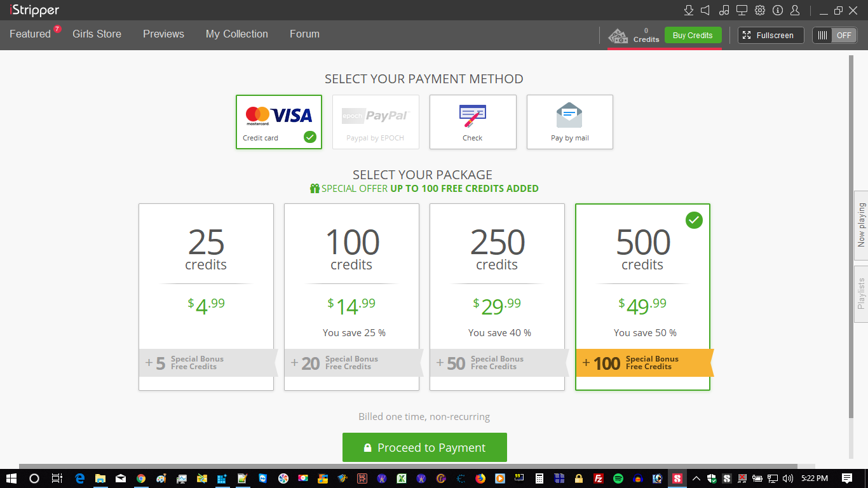Viewport: 868px width, 488px height.
Task: Click "Billed one time, non-recurring" text
Action: [x=424, y=417]
